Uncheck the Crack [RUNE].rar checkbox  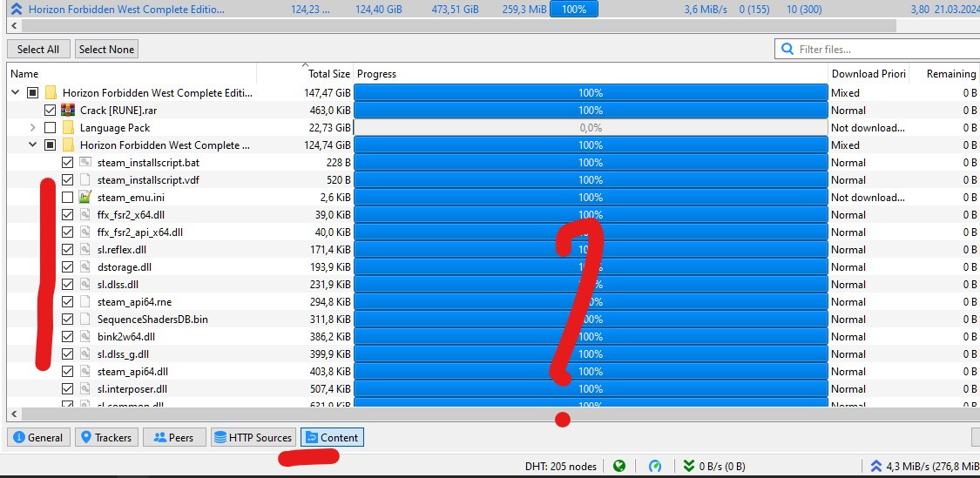click(50, 111)
